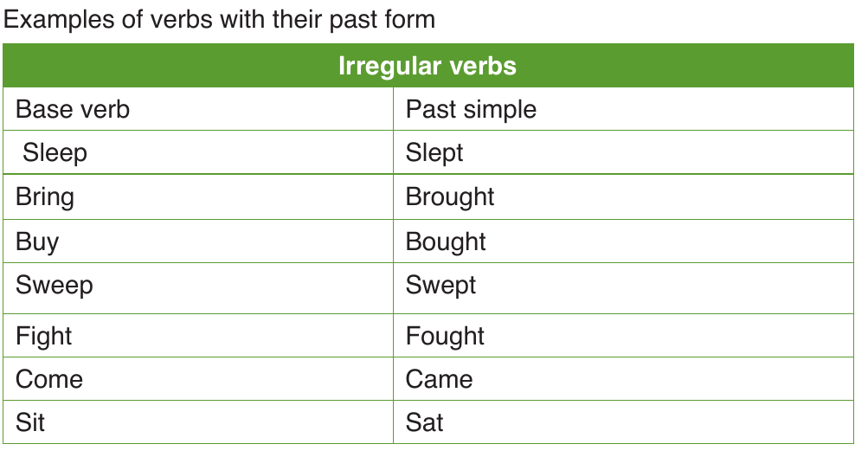Click the word Fought
The width and height of the screenshot is (868, 457).
[445, 336]
